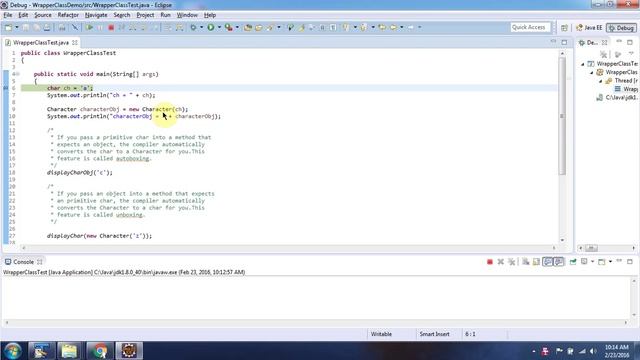Toggle Show Console When Standard Out Changes
Screen dimensions: 640x360
coord(548,262)
